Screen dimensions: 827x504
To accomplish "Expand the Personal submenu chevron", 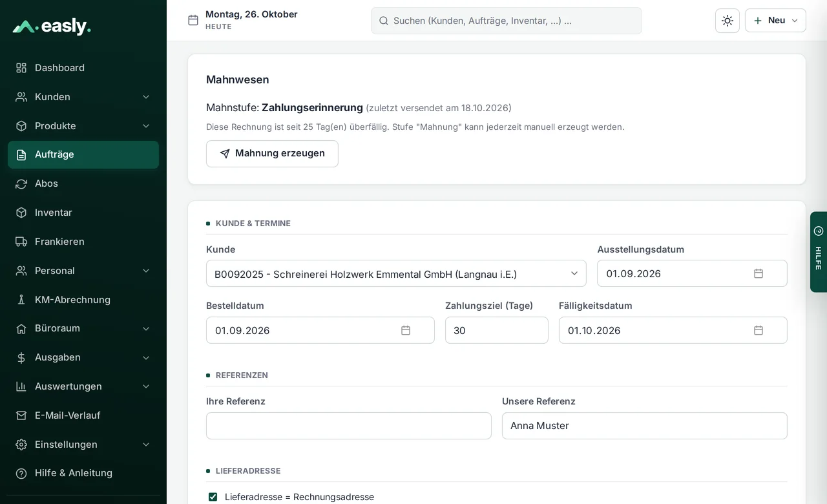I will pyautogui.click(x=146, y=271).
